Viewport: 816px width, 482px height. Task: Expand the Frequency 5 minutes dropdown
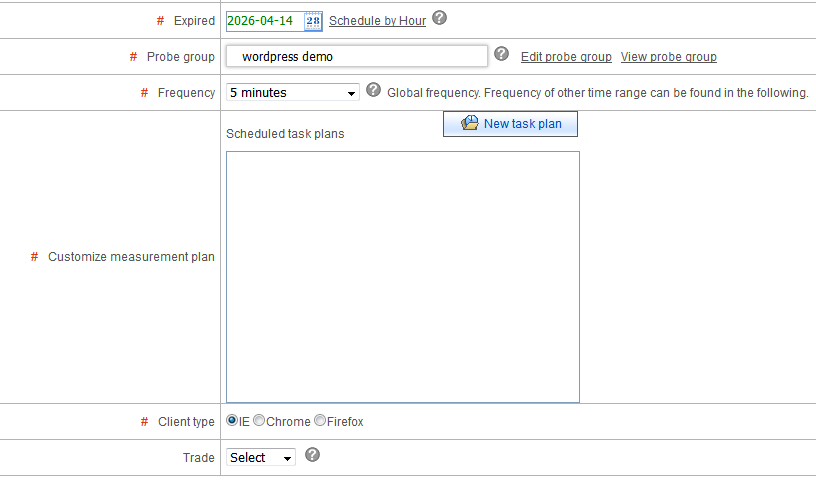tap(292, 93)
